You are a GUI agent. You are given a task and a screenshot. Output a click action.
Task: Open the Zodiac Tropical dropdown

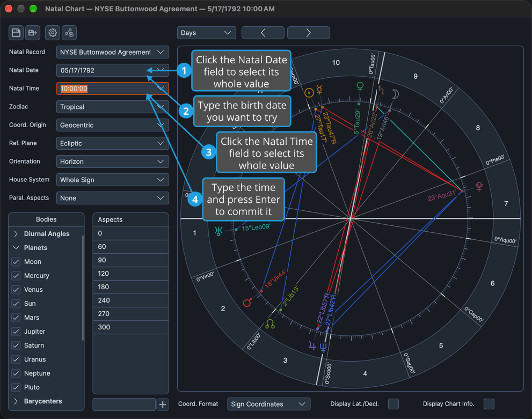pos(113,107)
